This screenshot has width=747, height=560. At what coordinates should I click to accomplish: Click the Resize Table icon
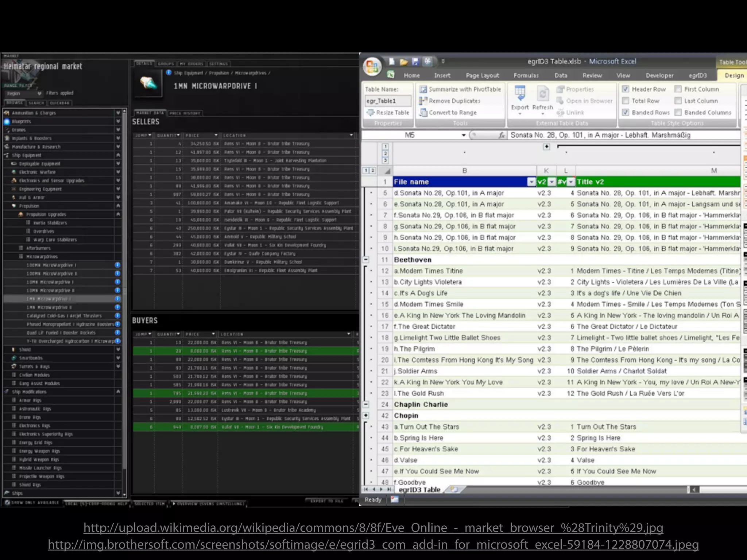[371, 113]
